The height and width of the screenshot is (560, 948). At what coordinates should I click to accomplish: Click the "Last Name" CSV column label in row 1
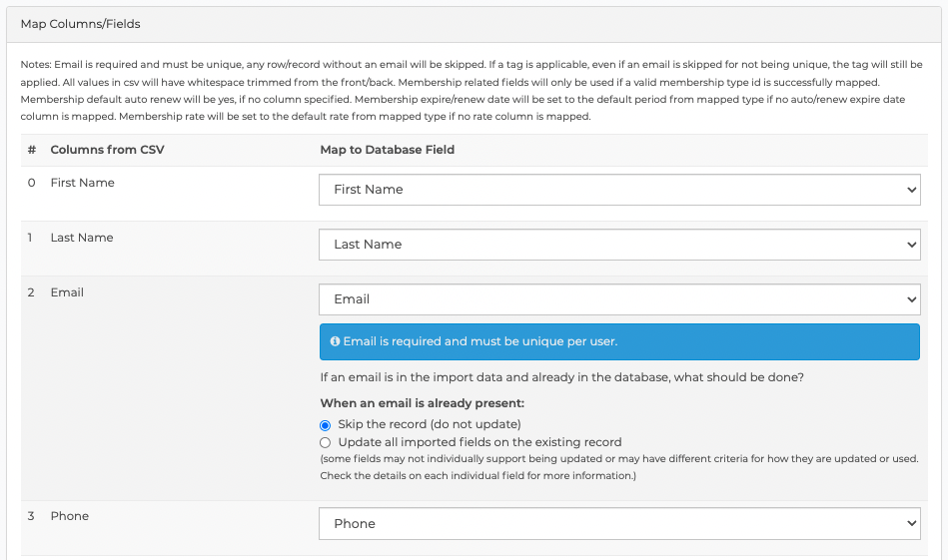[82, 238]
